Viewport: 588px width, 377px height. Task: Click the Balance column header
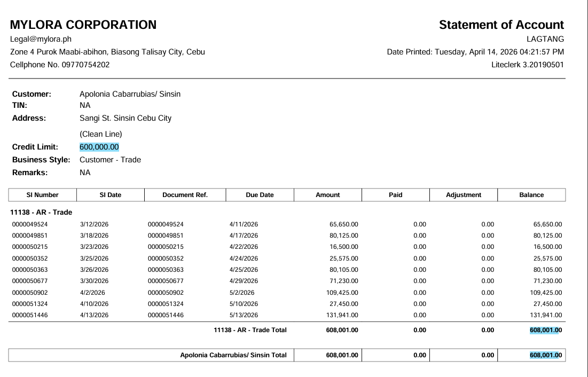point(531,195)
